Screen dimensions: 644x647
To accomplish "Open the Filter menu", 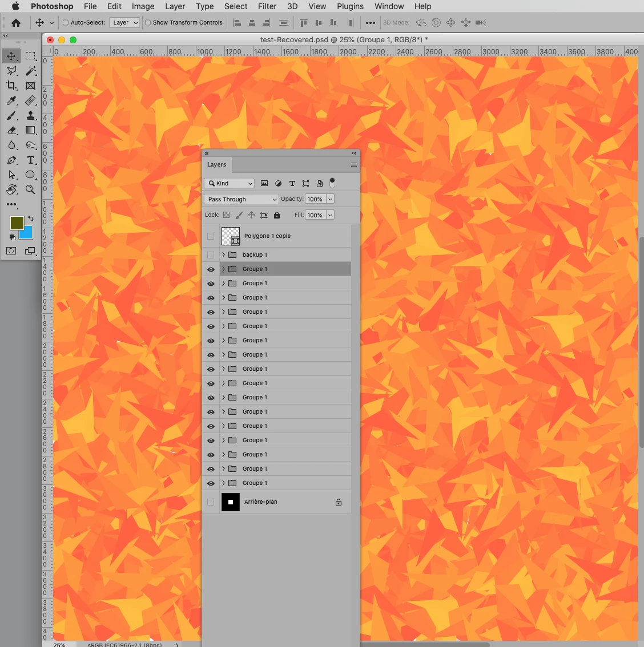I will 267,6.
